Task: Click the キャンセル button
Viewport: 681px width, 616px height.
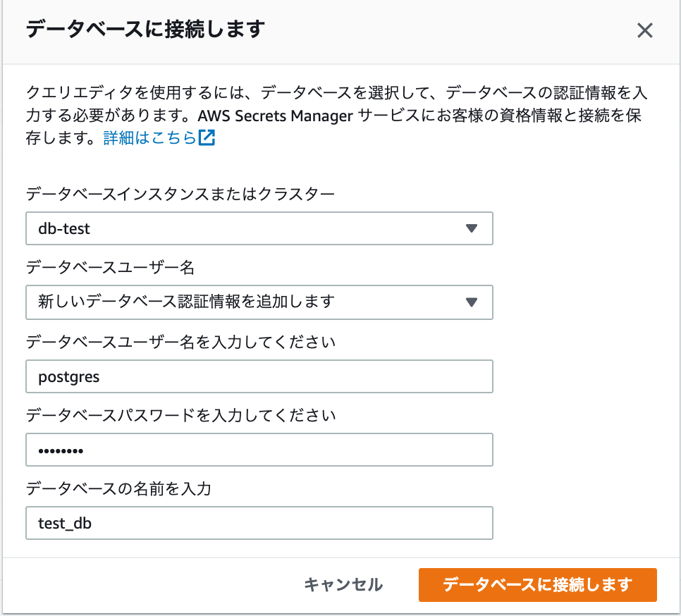Action: tap(343, 585)
